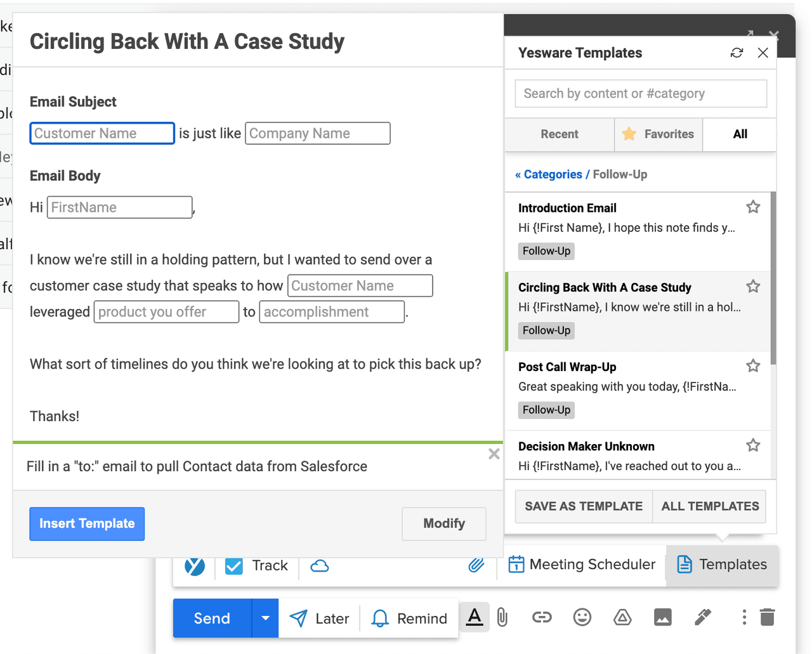This screenshot has width=812, height=654.
Task: Insert a photo with the image icon
Action: click(662, 617)
